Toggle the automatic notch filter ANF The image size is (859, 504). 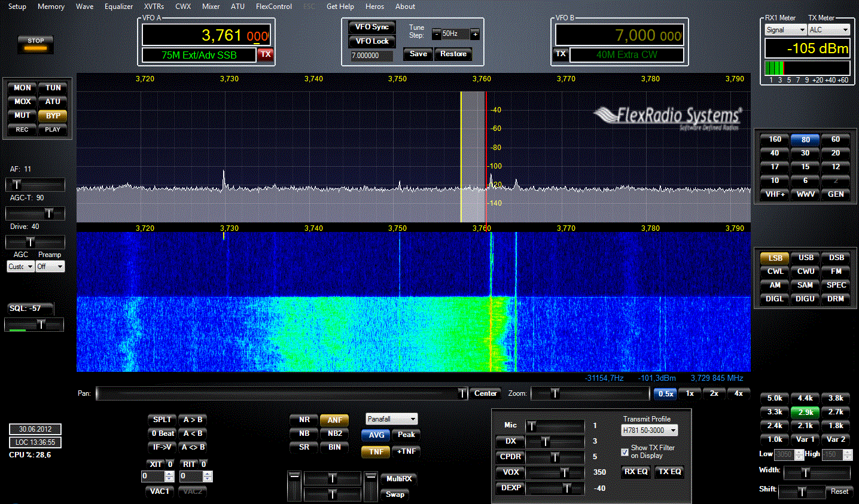pyautogui.click(x=334, y=420)
